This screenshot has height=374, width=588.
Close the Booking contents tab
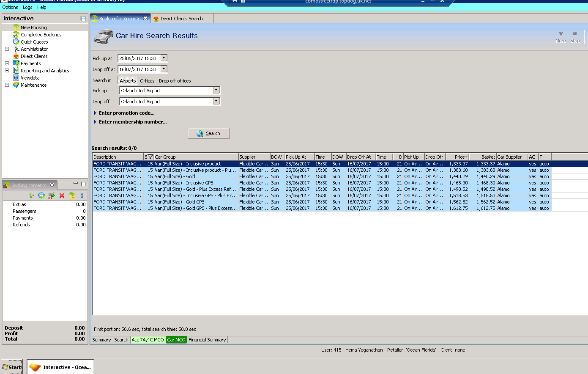pos(52,185)
